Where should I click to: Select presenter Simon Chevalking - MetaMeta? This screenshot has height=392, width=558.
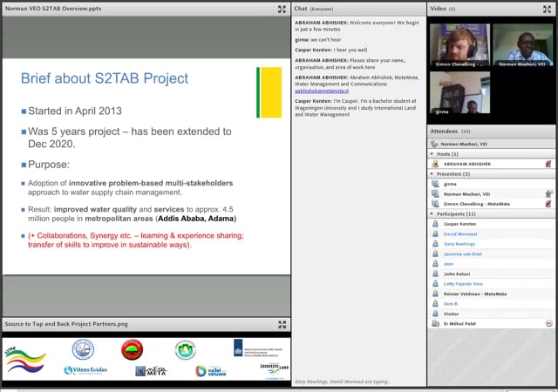(x=491, y=204)
